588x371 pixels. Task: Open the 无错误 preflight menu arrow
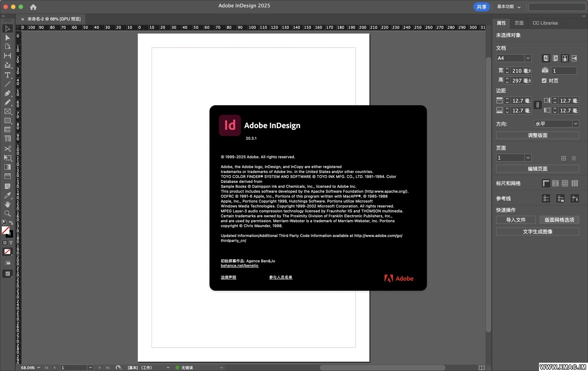tap(221, 368)
